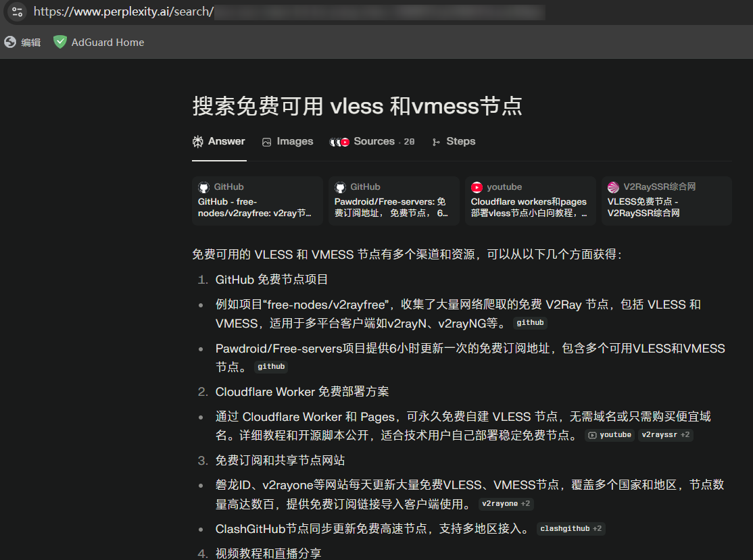Switch to the Answer tab
The width and height of the screenshot is (753, 560).
[x=219, y=142]
